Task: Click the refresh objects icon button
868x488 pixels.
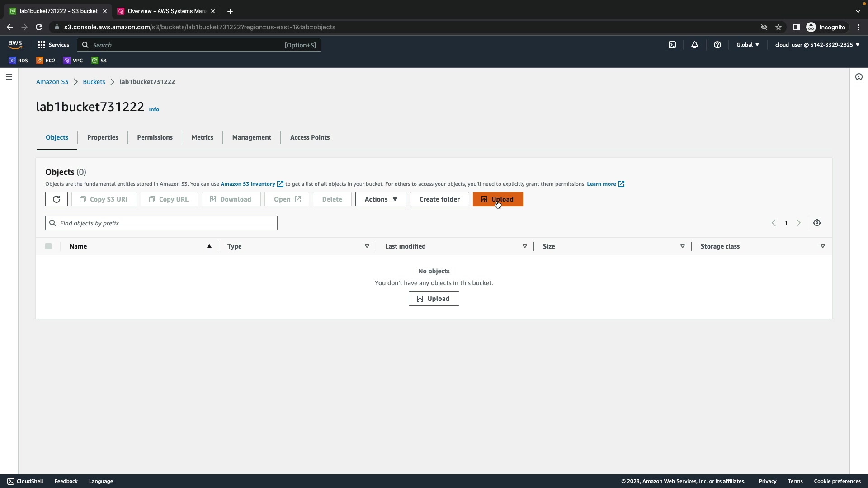Action: (x=57, y=199)
